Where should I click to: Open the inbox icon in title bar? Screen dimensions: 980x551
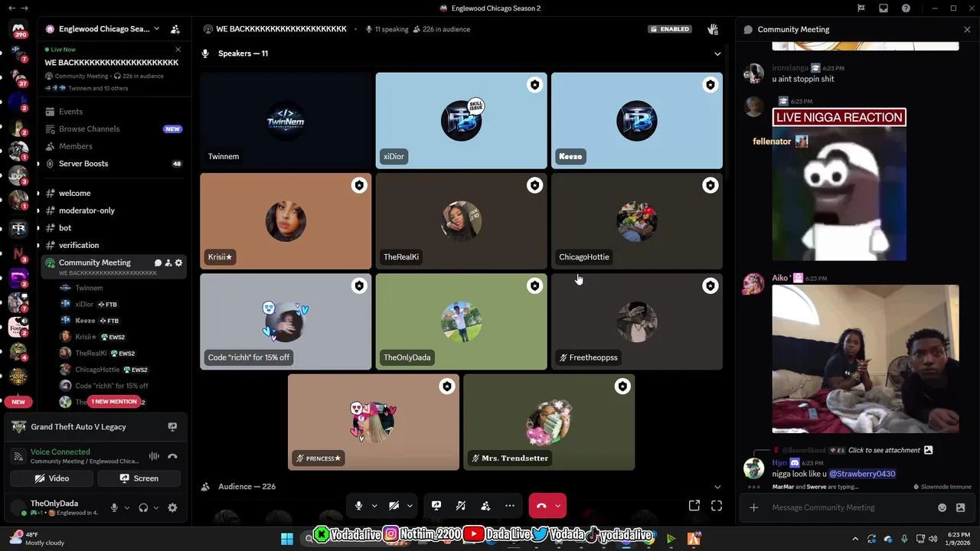point(884,8)
